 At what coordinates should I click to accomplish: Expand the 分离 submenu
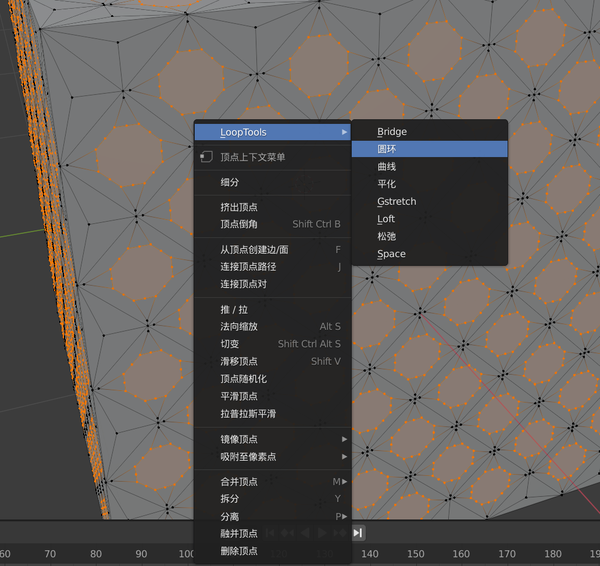click(272, 517)
